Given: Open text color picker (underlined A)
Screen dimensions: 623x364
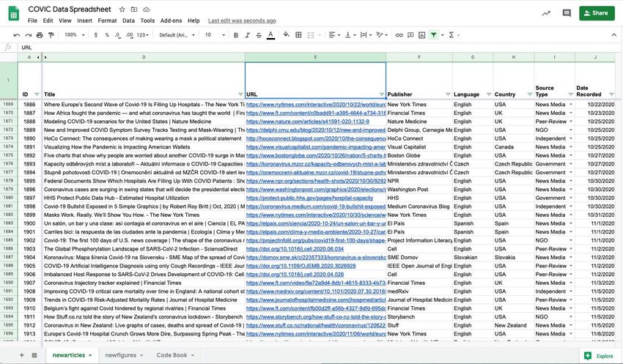Looking at the screenshot, I should click(x=270, y=35).
